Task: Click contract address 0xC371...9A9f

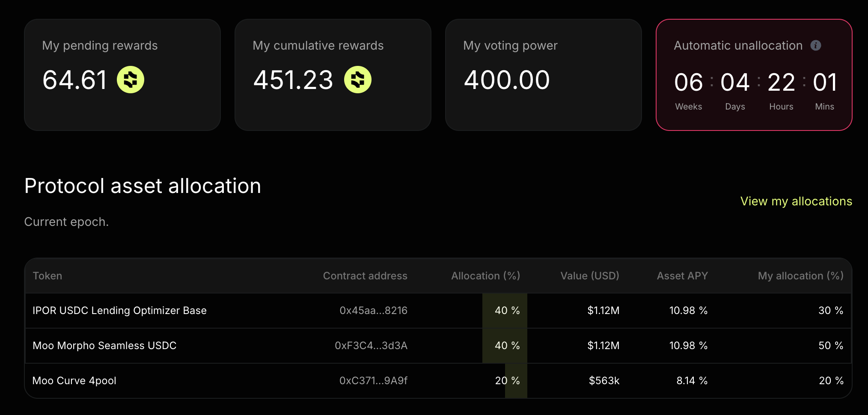Action: pos(373,381)
